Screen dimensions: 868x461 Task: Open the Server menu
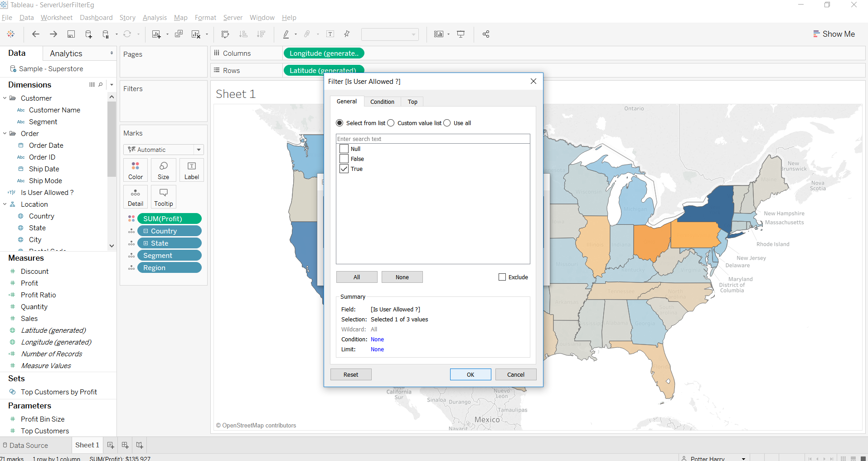[233, 18]
